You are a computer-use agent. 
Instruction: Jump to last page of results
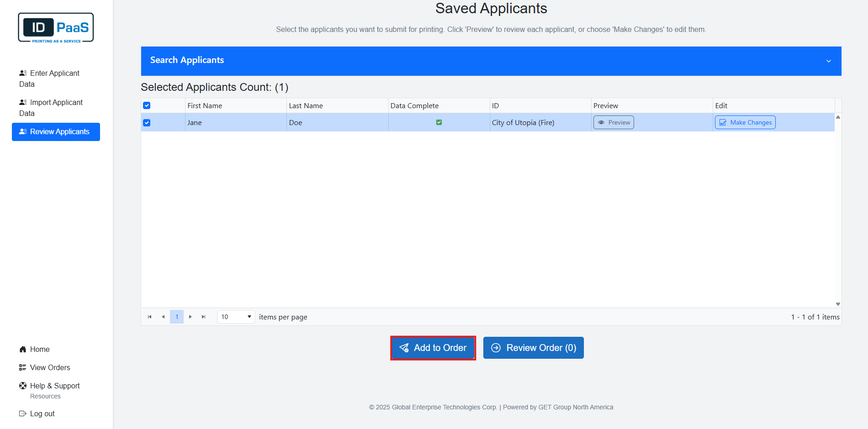204,317
